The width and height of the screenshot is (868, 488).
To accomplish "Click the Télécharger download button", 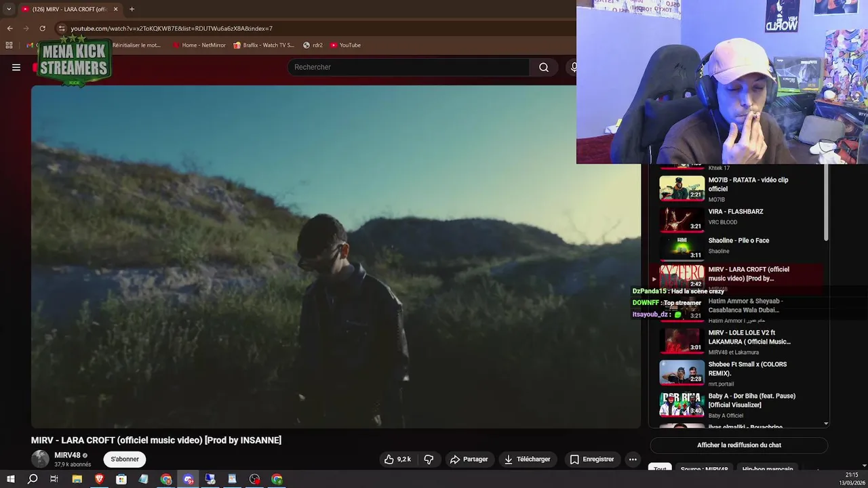I will pos(528,460).
